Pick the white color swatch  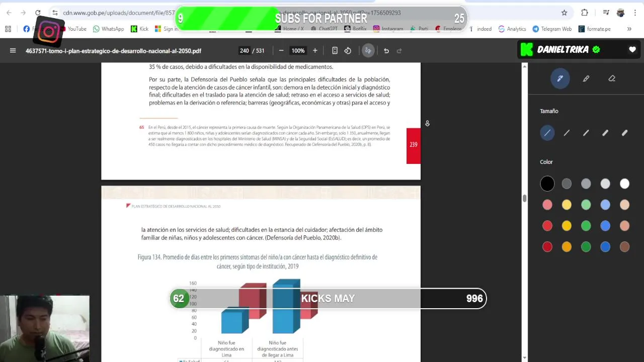coord(624,184)
